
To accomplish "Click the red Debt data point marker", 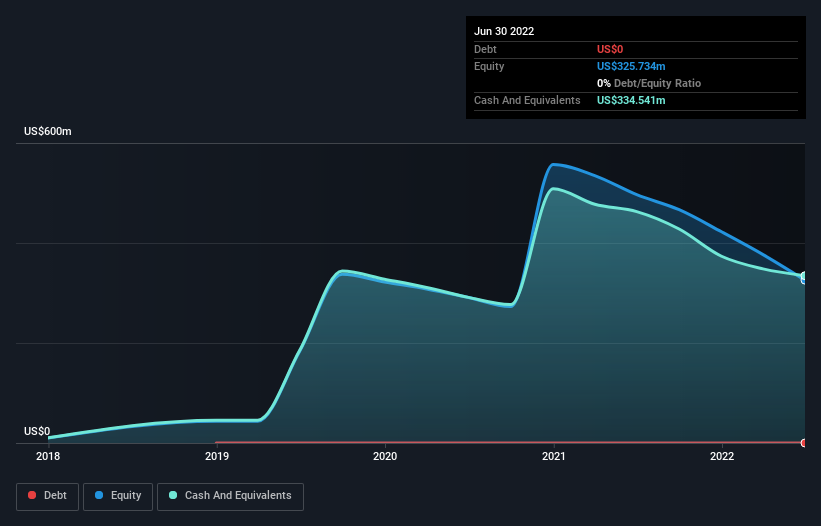I will [804, 443].
